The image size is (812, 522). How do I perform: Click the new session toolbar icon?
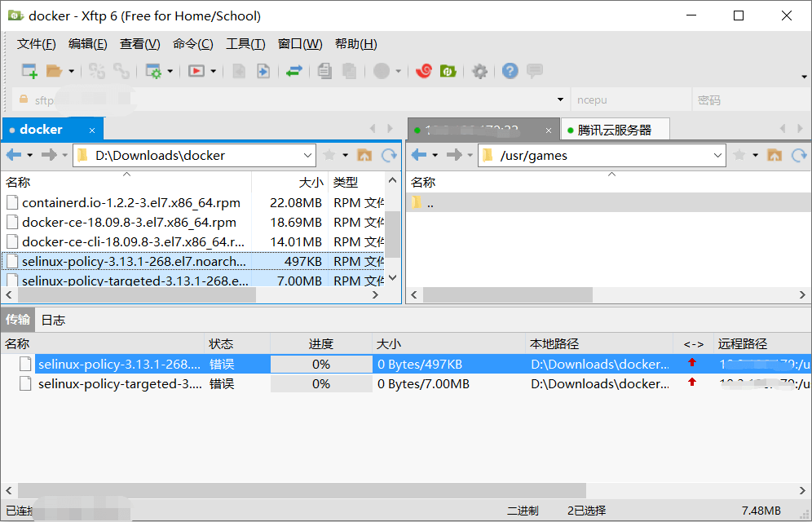(x=29, y=71)
